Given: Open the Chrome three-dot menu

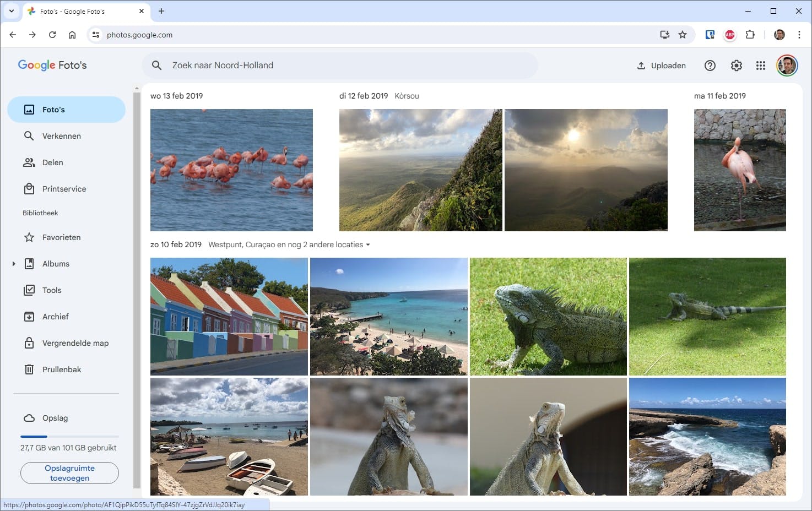Looking at the screenshot, I should pyautogui.click(x=799, y=35).
